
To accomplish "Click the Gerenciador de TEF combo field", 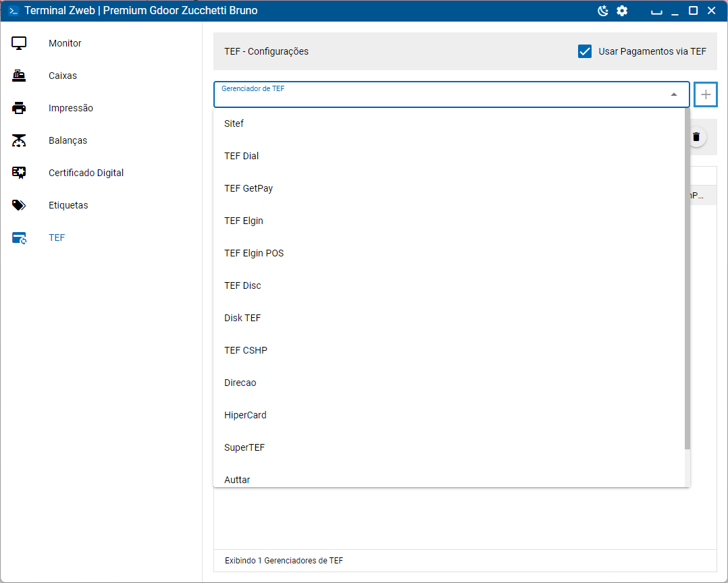I will click(x=451, y=94).
